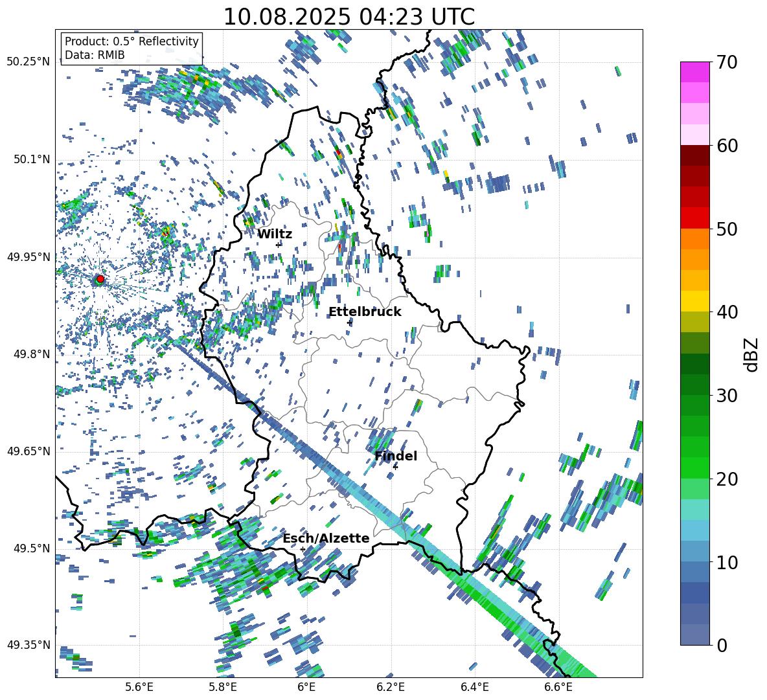Viewport: 767px width, 700px height.
Task: Click the 6.4°E longitude label
Action: point(474,687)
